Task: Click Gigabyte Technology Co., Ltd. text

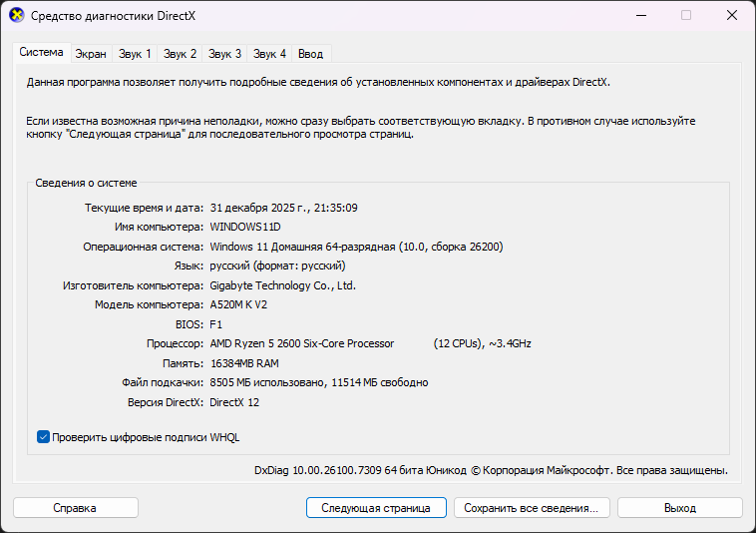Action: (x=283, y=285)
